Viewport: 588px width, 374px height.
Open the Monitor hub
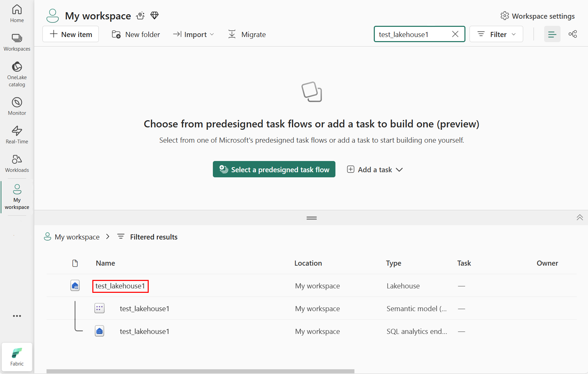17,106
